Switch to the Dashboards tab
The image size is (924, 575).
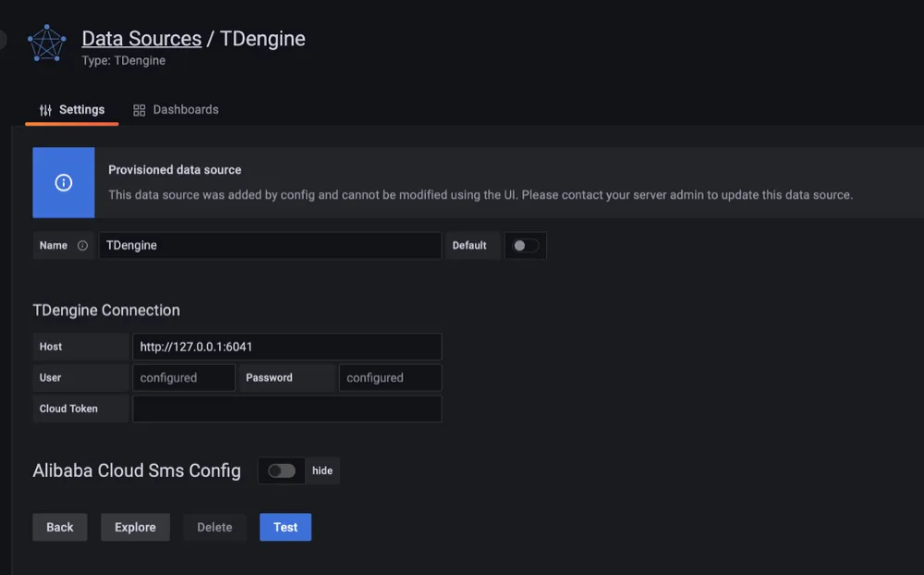(x=185, y=109)
